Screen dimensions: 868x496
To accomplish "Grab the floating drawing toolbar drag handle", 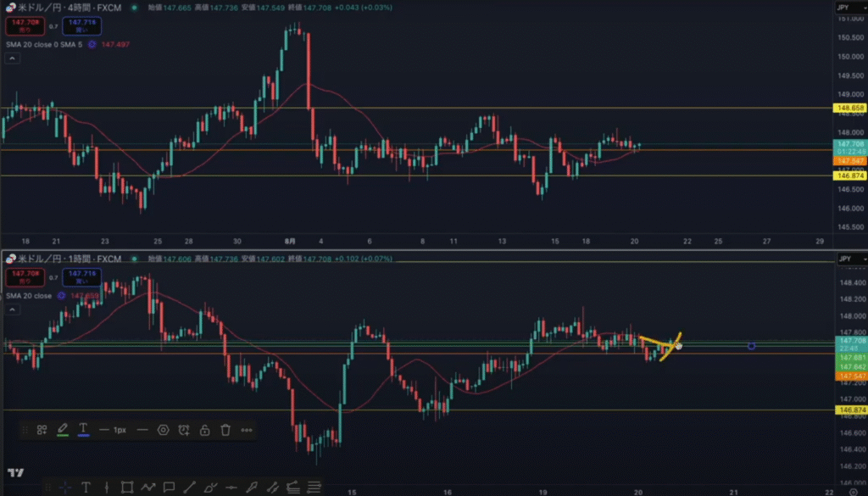I will coord(25,430).
